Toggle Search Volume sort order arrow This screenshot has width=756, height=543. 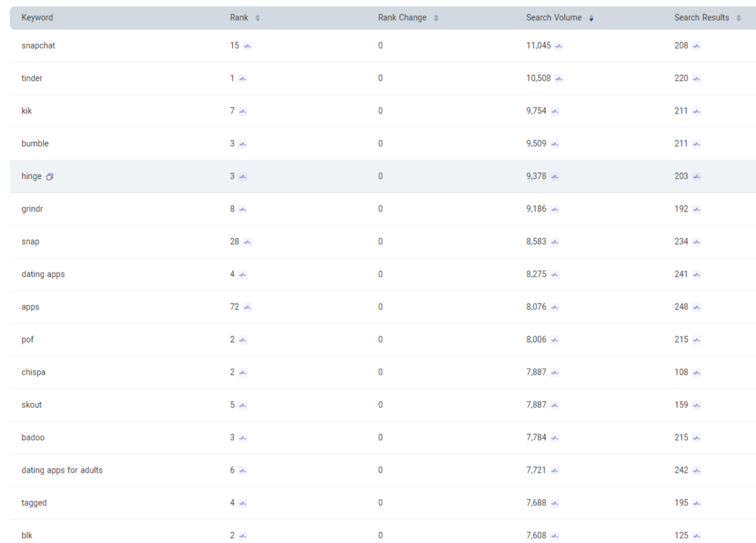pos(591,18)
